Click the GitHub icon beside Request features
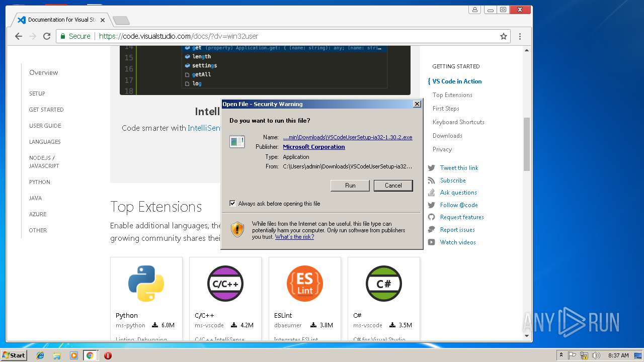The image size is (644, 362). 431,217
